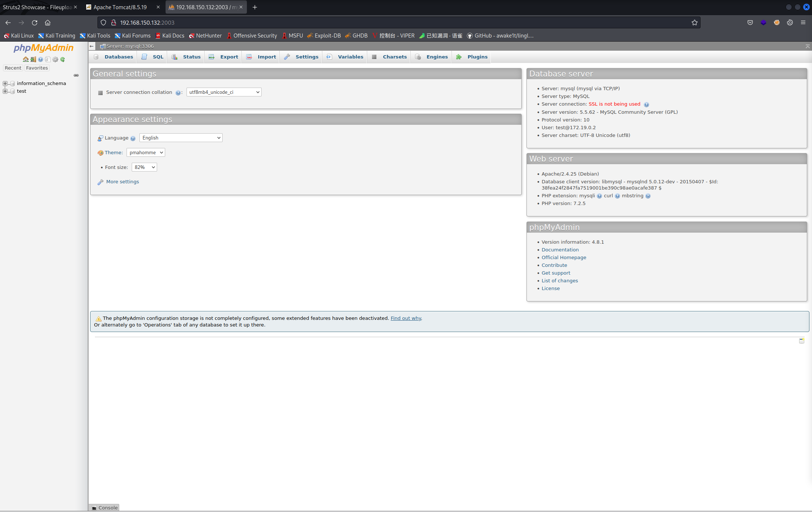The width and height of the screenshot is (812, 512).
Task: Click the log out door icon
Action: 33,59
